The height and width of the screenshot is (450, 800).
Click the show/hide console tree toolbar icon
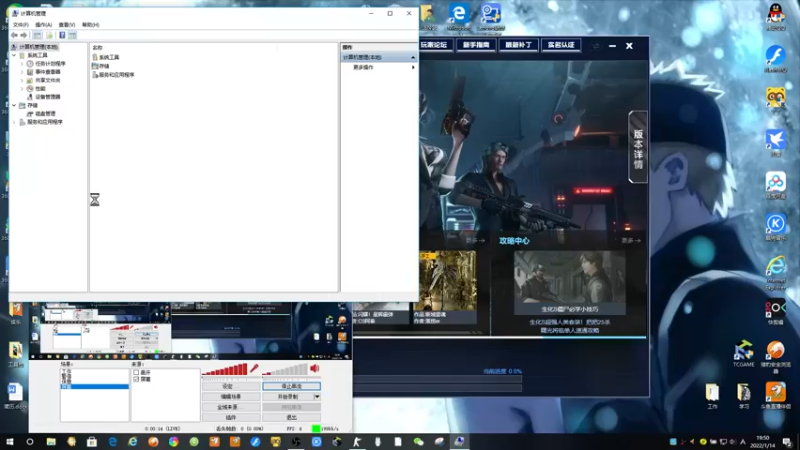(x=37, y=35)
